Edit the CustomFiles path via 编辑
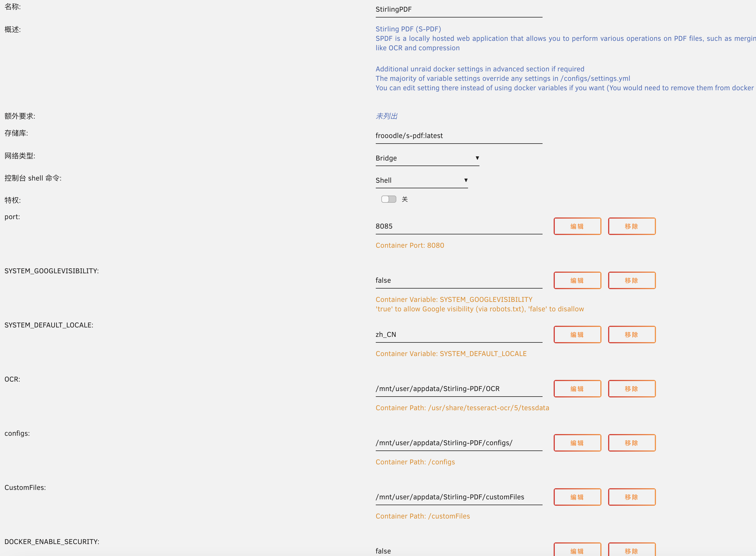The height and width of the screenshot is (556, 756). [x=577, y=497]
